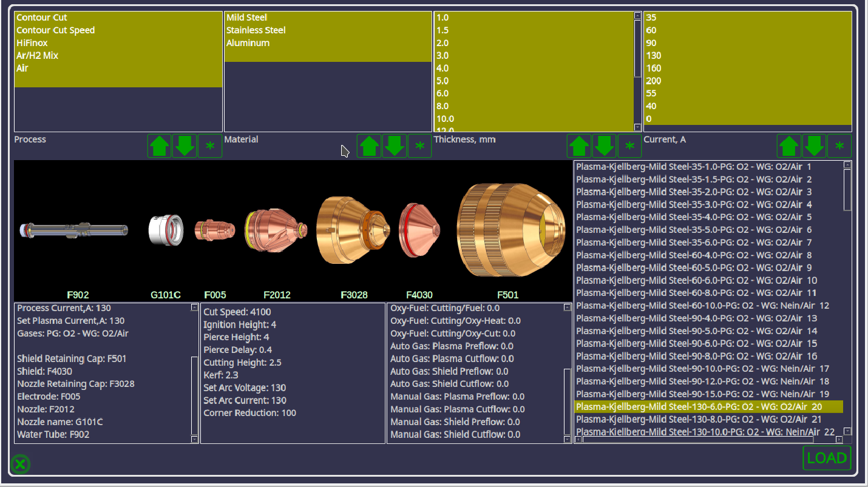
Task: Click the Material asterisk wildcard button
Action: [x=419, y=147]
